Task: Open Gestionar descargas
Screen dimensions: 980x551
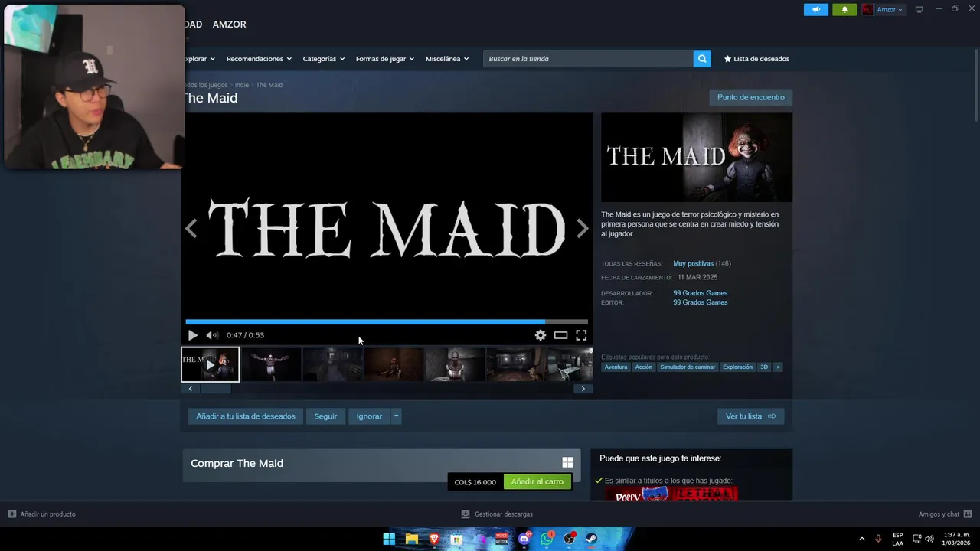Action: tap(497, 514)
